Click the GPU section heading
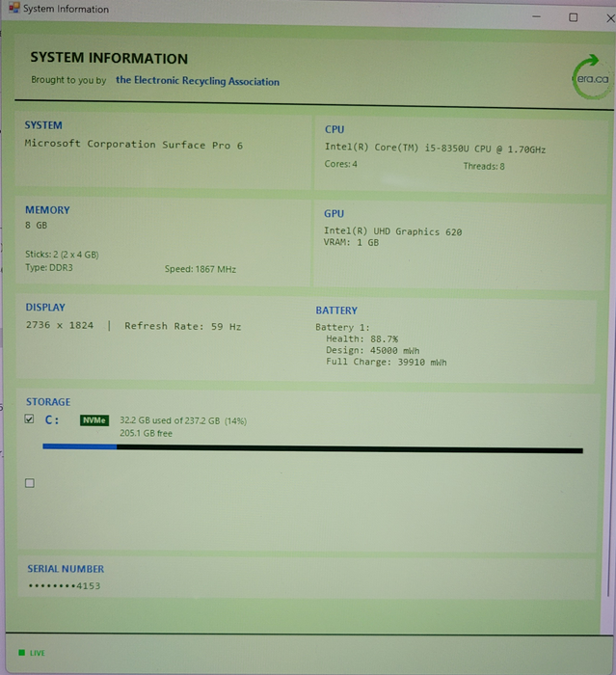 point(335,213)
